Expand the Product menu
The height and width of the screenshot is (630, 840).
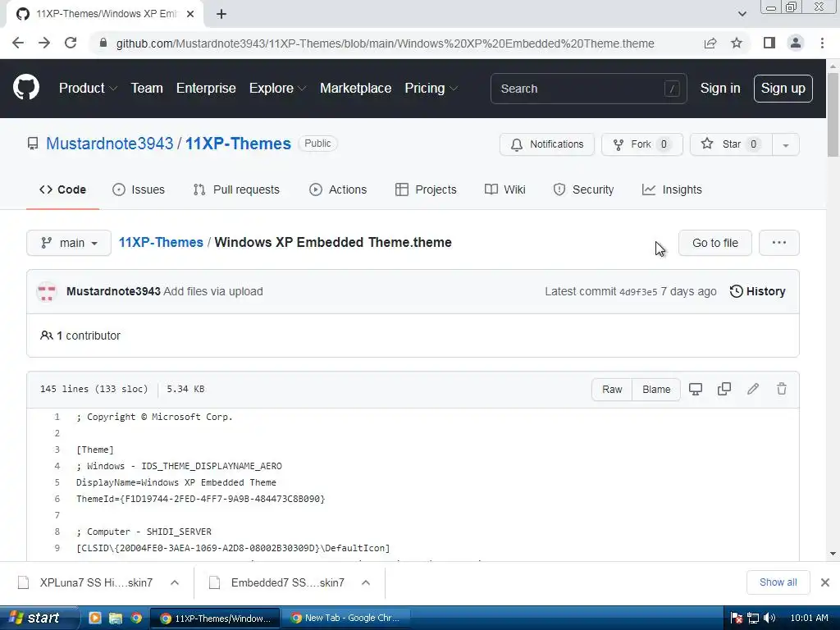pos(88,89)
